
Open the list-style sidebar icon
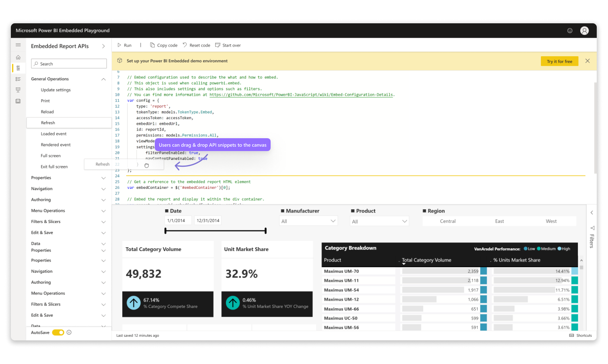point(18,79)
